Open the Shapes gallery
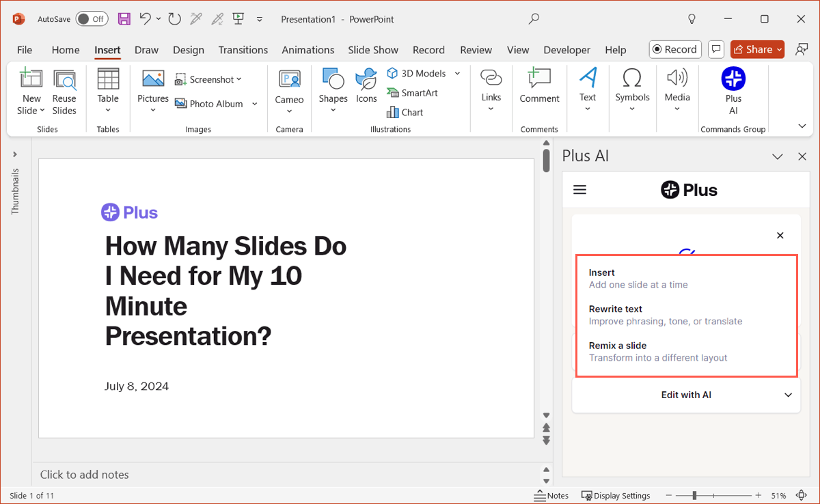 coord(333,92)
